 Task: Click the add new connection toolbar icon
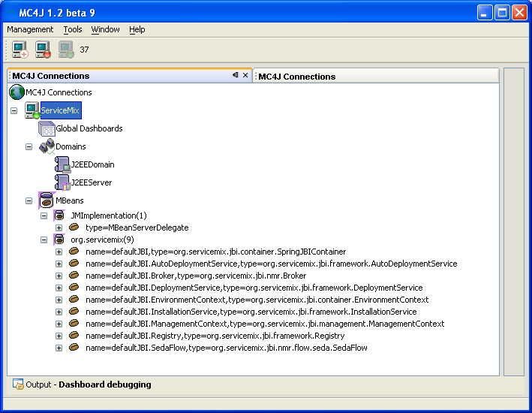[20, 50]
